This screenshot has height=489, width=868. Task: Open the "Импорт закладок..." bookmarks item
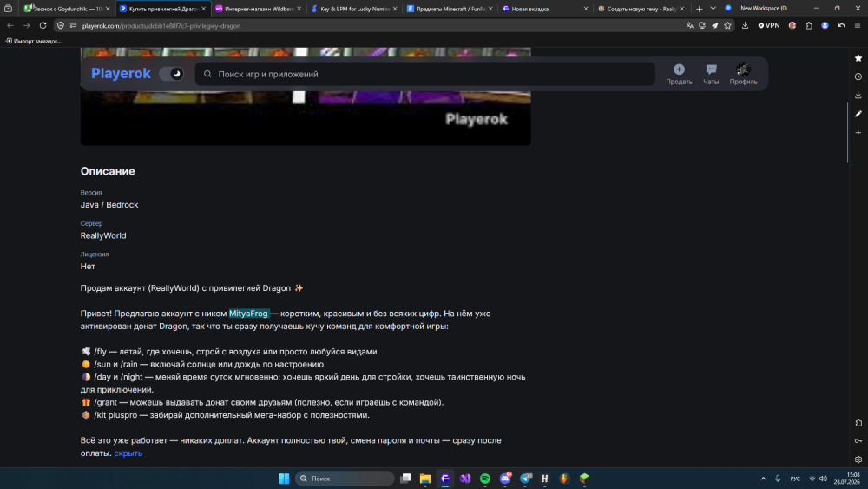[x=33, y=41]
